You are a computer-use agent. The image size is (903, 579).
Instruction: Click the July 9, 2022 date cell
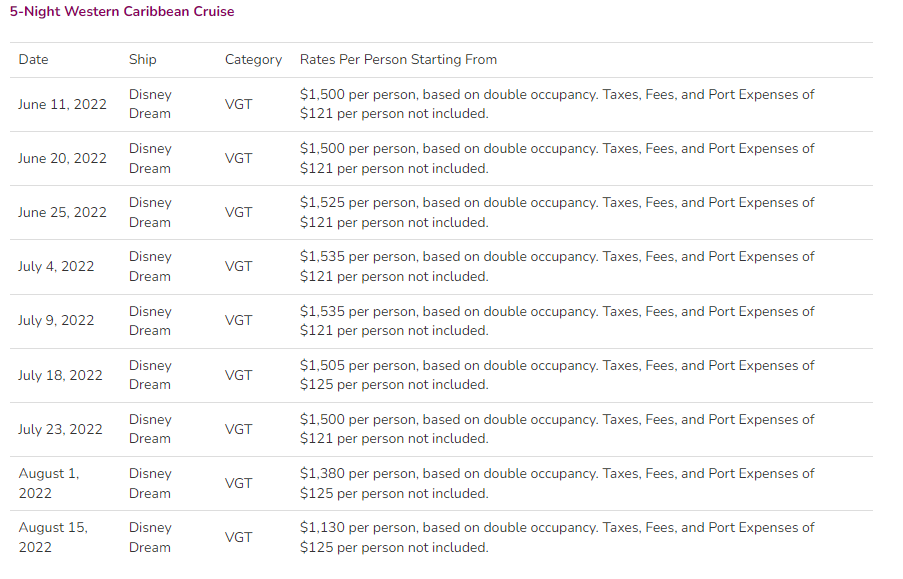pyautogui.click(x=56, y=320)
